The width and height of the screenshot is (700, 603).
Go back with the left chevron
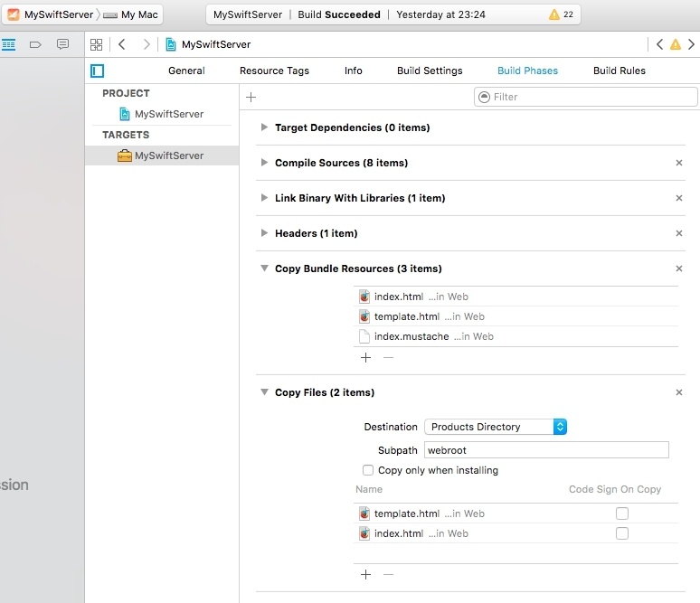tap(121, 44)
